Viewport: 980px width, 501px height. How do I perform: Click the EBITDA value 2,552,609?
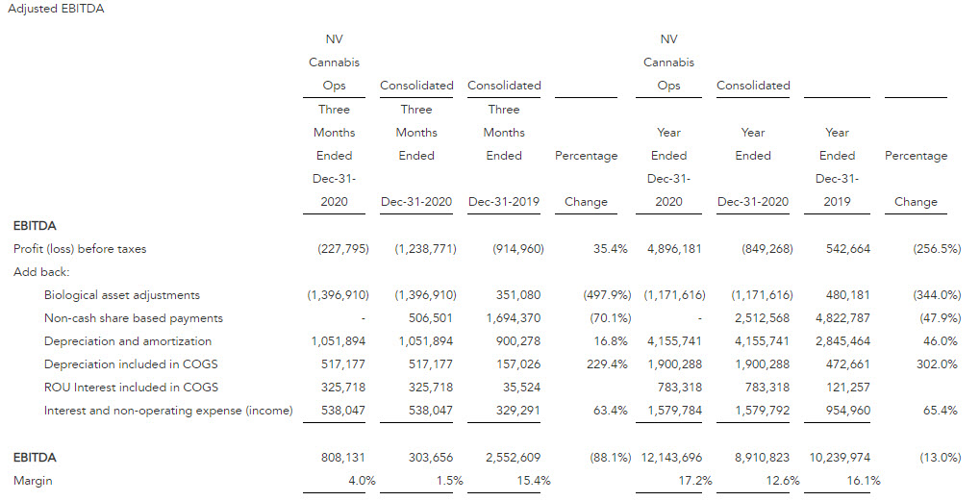pos(512,458)
